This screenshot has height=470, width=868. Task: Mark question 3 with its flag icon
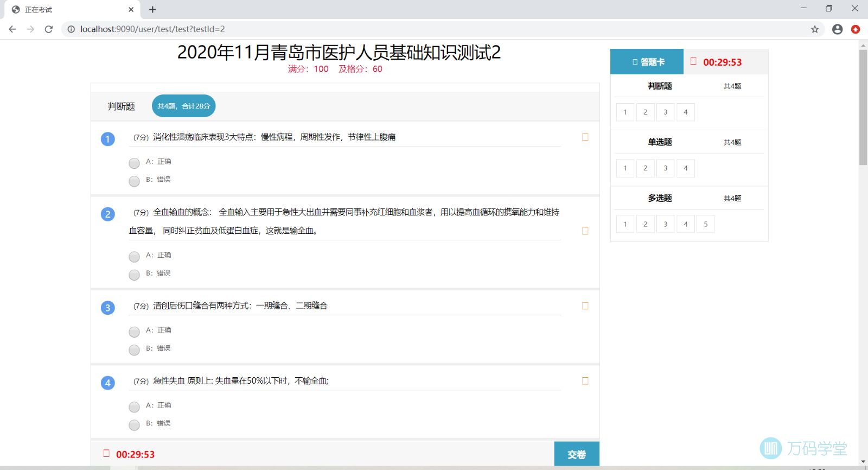tap(585, 306)
